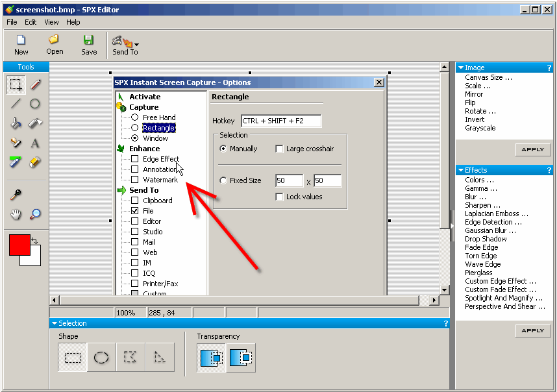Collapse the Selection panel triangle
557x392 pixels.
pos(55,323)
